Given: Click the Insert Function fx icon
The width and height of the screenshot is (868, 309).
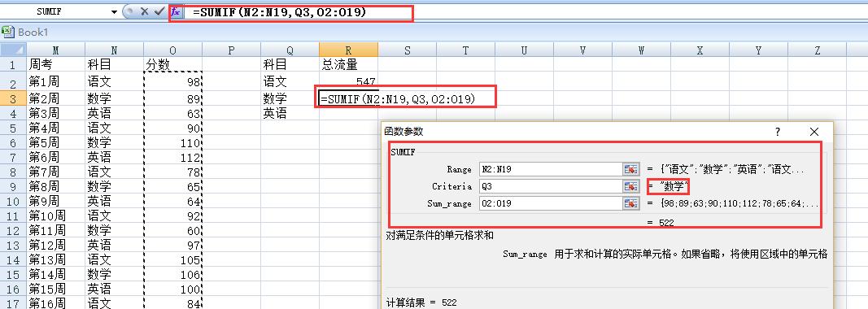Looking at the screenshot, I should (x=176, y=11).
